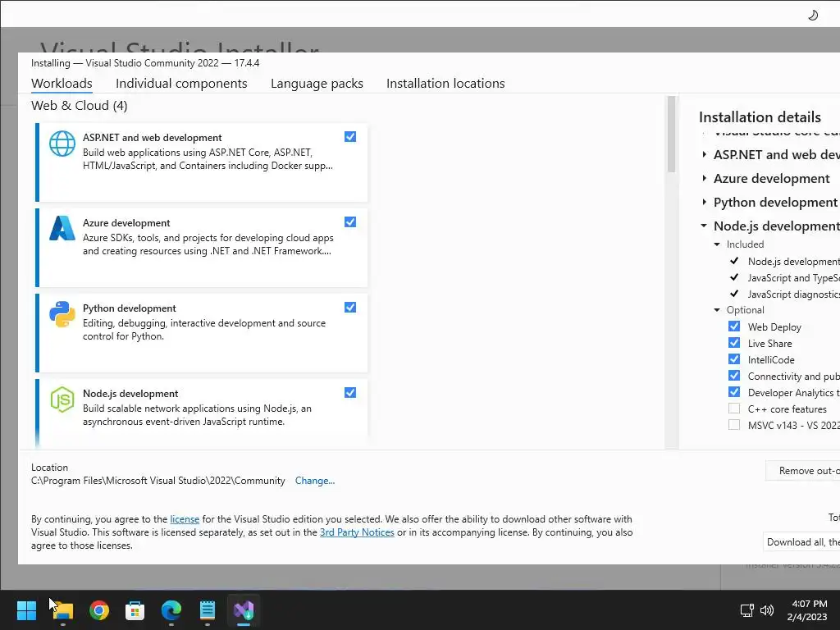Click the volume speaker tray icon
This screenshot has width=840, height=630.
click(767, 609)
